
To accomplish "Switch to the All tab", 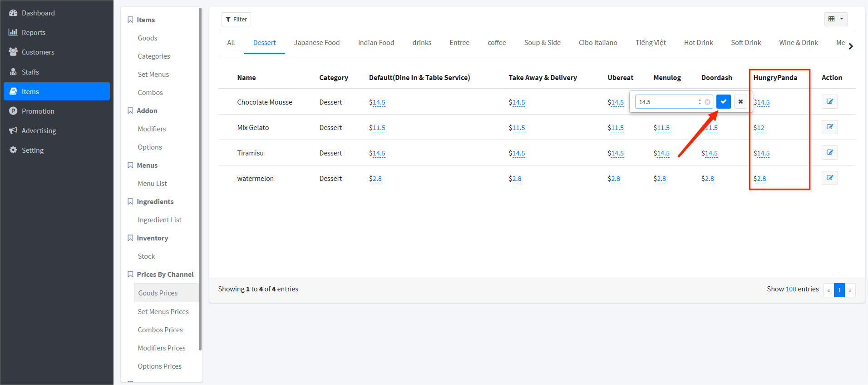I will [231, 43].
